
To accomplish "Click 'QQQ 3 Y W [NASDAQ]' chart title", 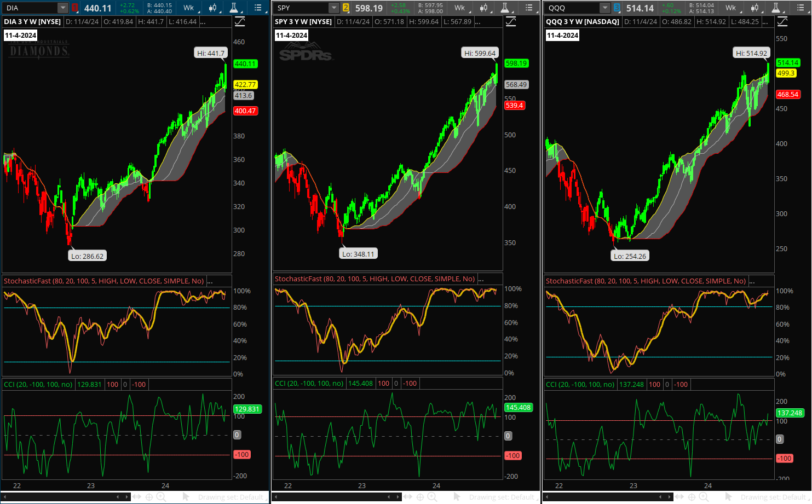I will (x=583, y=21).
